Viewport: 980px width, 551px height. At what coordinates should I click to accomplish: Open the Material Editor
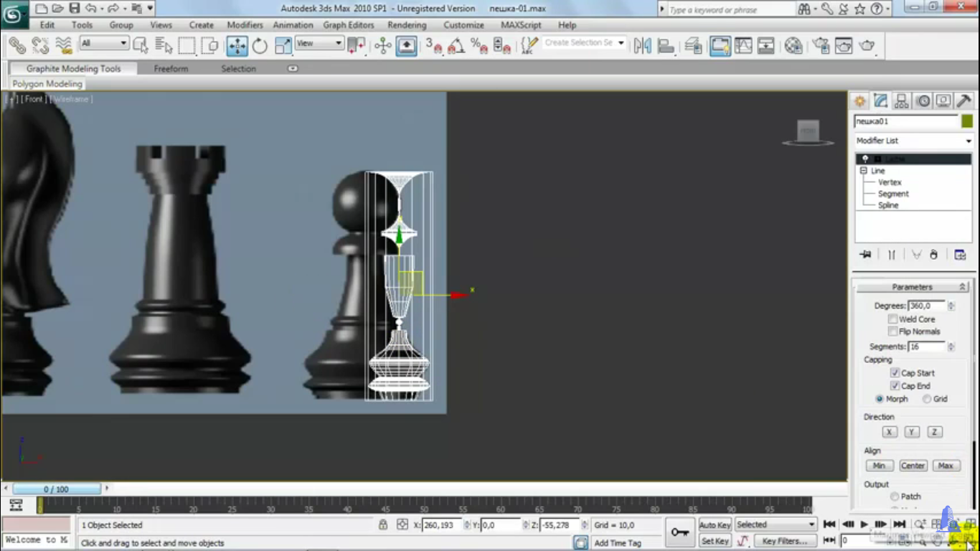click(x=793, y=47)
